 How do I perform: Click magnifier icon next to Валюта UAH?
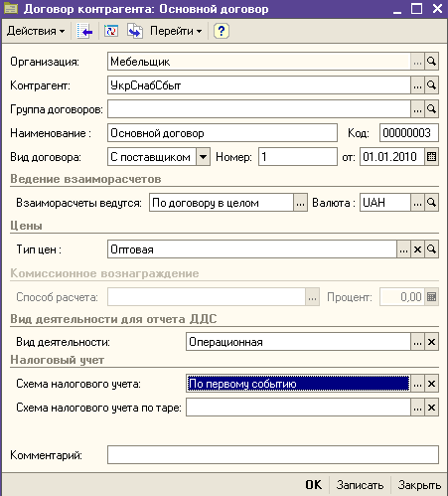(431, 203)
